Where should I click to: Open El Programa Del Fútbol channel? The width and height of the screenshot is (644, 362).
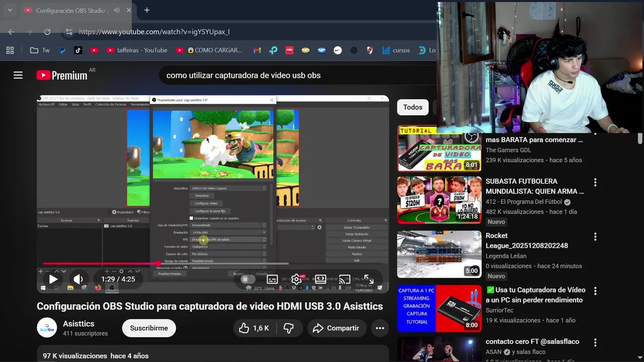pyautogui.click(x=524, y=202)
